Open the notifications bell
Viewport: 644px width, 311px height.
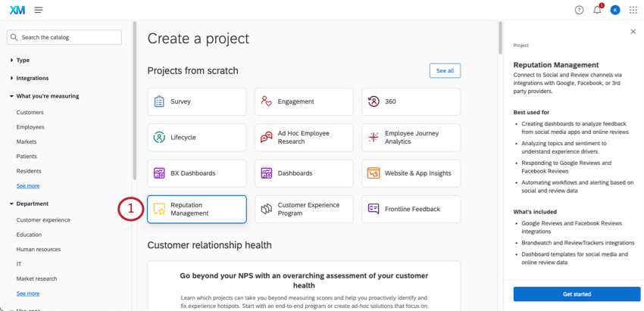tap(597, 10)
